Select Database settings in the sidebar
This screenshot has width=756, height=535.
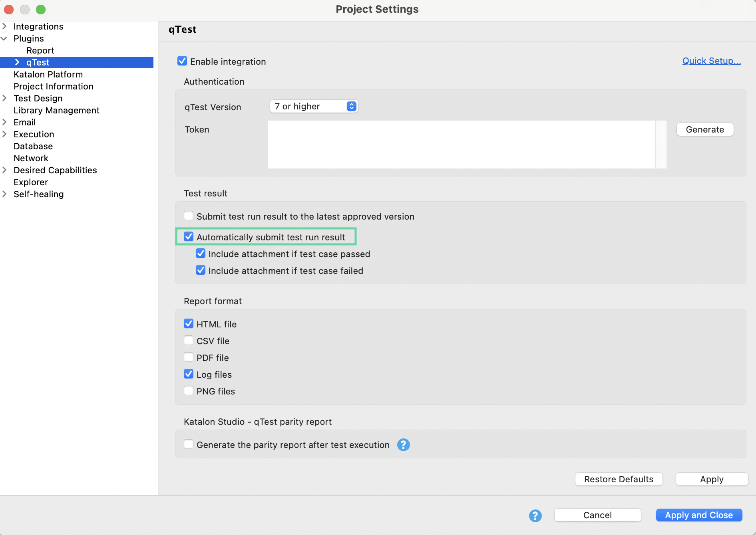33,146
